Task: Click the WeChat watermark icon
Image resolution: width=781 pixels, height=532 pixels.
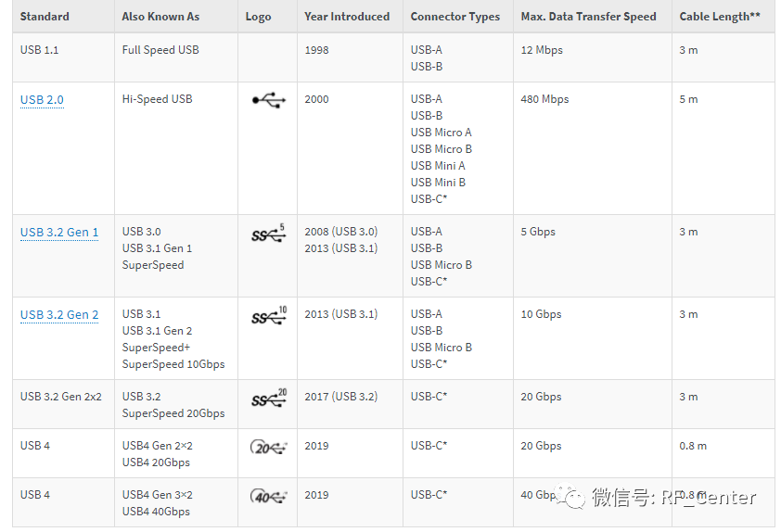Action: 574,499
